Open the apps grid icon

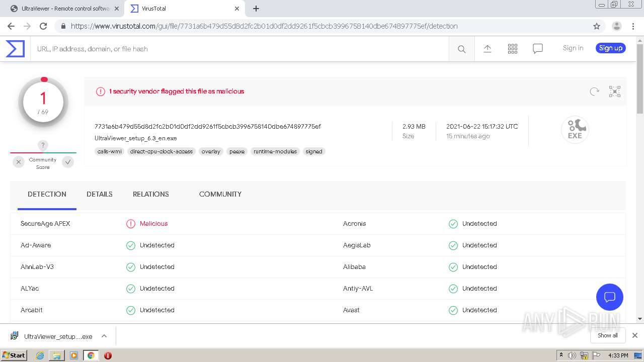[x=512, y=49]
